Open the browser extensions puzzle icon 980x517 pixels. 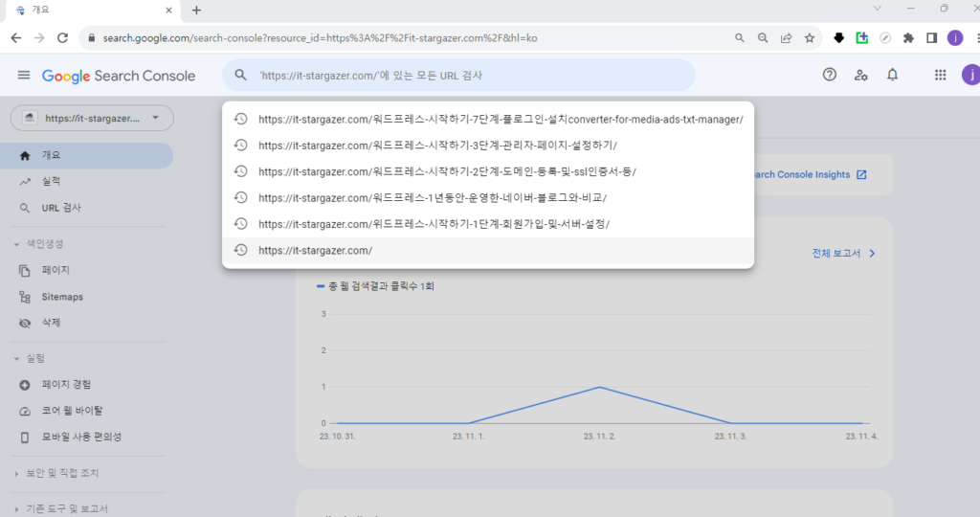click(909, 38)
